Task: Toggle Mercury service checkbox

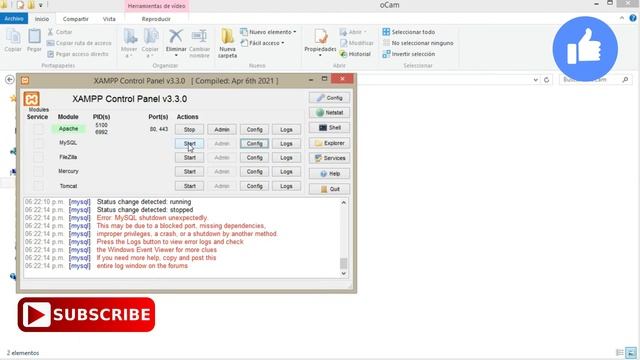Action: coord(38,171)
